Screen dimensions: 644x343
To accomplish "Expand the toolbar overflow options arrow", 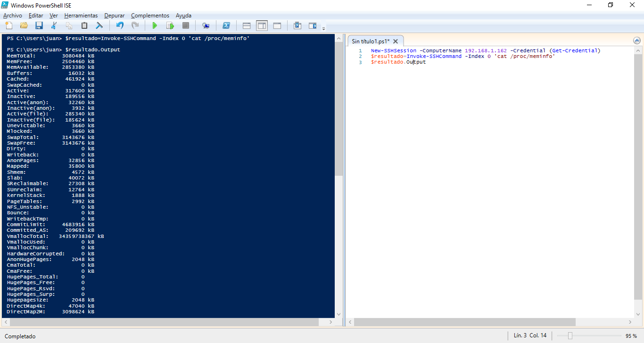I will (x=324, y=28).
